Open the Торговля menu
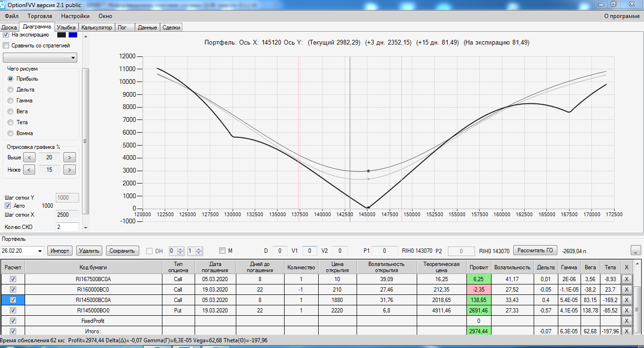644x348 pixels. point(40,16)
